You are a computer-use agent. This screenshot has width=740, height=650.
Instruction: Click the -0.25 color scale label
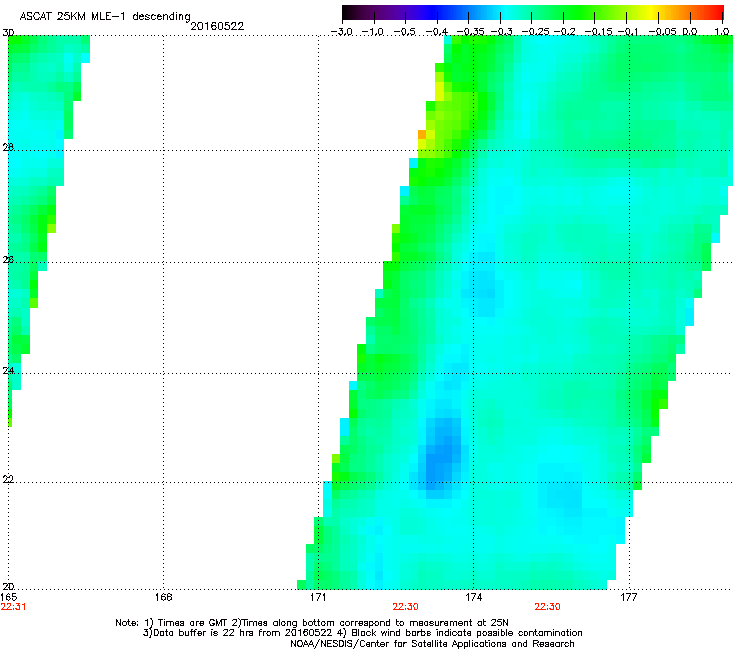[535, 32]
